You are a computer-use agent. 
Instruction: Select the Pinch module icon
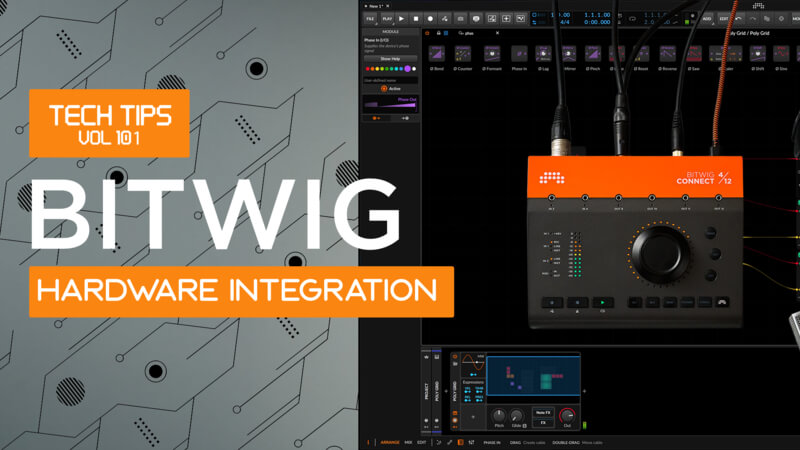click(x=595, y=55)
